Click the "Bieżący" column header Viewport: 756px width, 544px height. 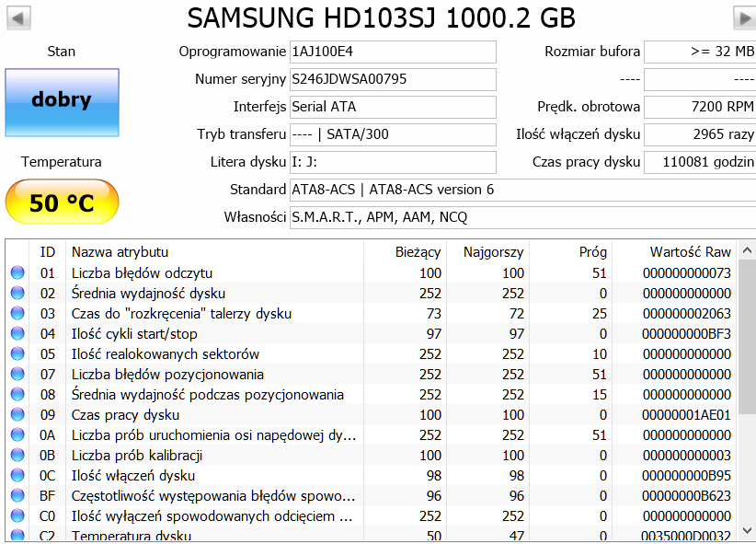click(x=418, y=251)
